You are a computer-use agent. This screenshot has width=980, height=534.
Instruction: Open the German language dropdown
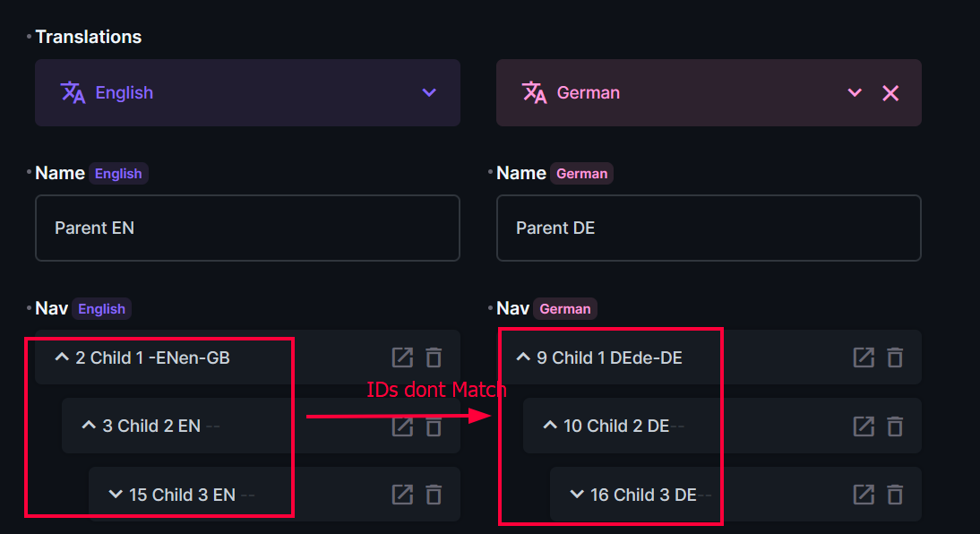pyautogui.click(x=853, y=92)
